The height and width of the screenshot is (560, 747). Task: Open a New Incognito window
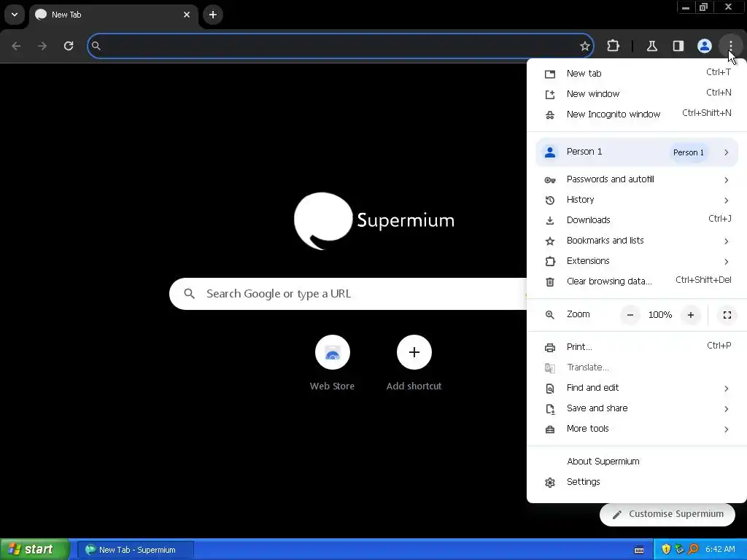[637, 114]
